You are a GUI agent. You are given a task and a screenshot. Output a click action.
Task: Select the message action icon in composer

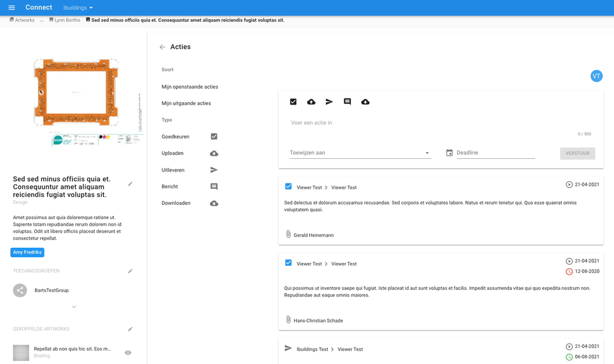[x=347, y=102]
